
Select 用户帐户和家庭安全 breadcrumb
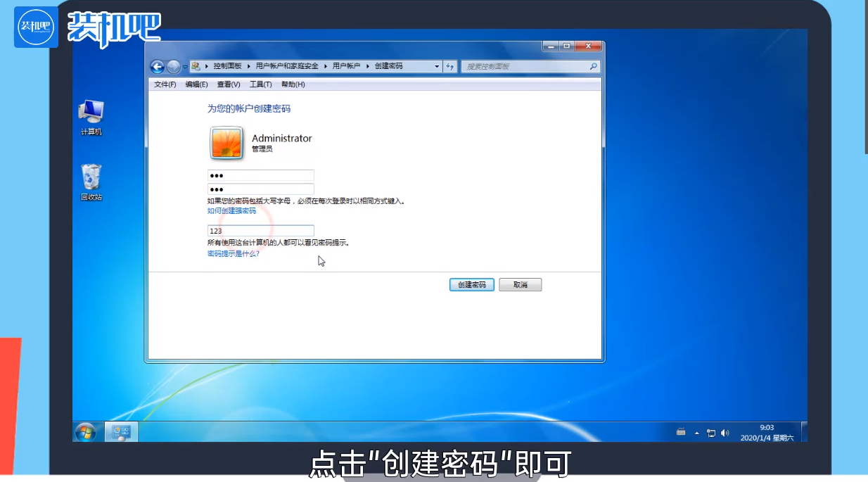pos(287,66)
